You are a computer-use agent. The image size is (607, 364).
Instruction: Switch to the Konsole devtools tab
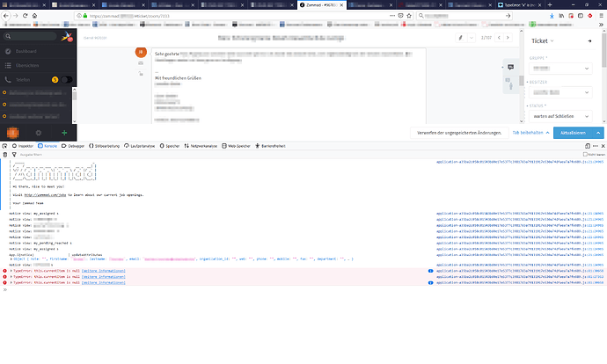pyautogui.click(x=48, y=146)
